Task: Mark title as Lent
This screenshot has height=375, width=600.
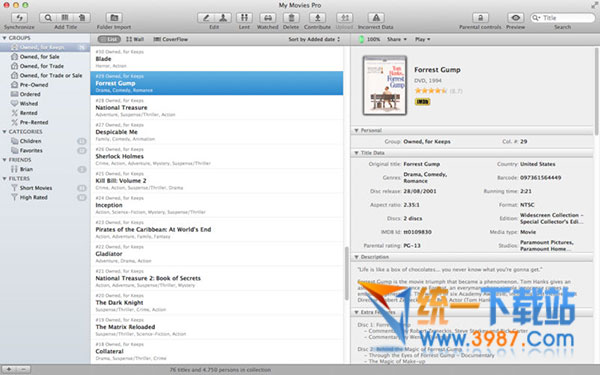Action: point(244,18)
